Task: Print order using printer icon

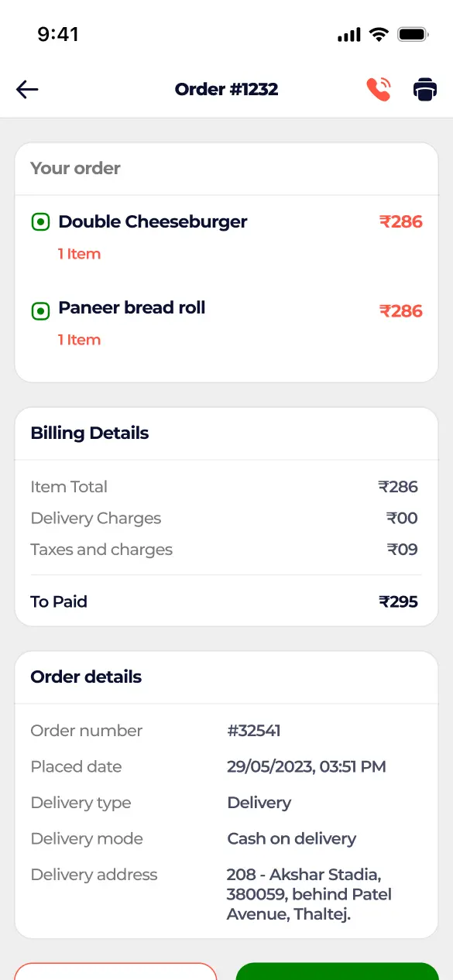Action: coord(425,90)
